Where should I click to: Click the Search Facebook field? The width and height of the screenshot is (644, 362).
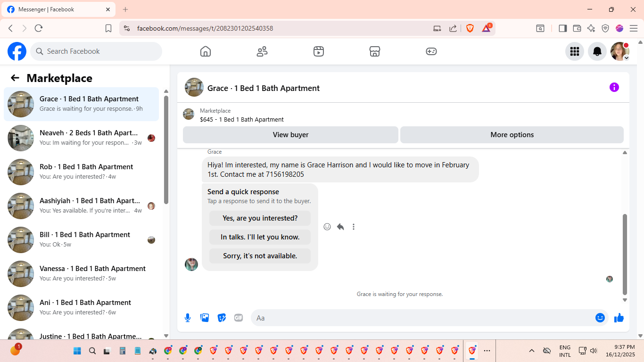tap(96, 51)
